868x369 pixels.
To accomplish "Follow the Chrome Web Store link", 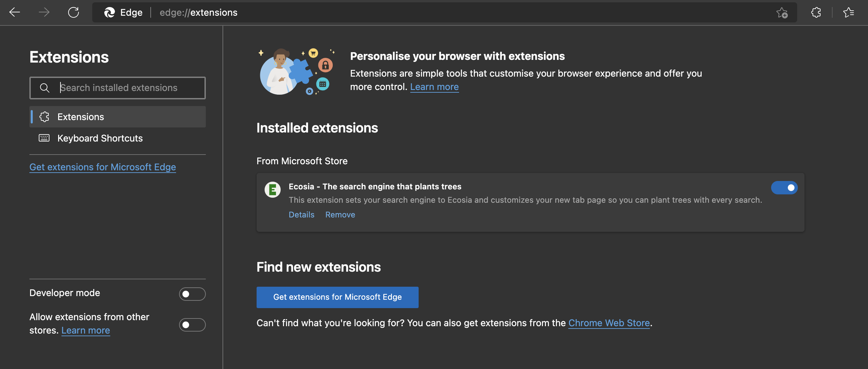I will pyautogui.click(x=609, y=323).
